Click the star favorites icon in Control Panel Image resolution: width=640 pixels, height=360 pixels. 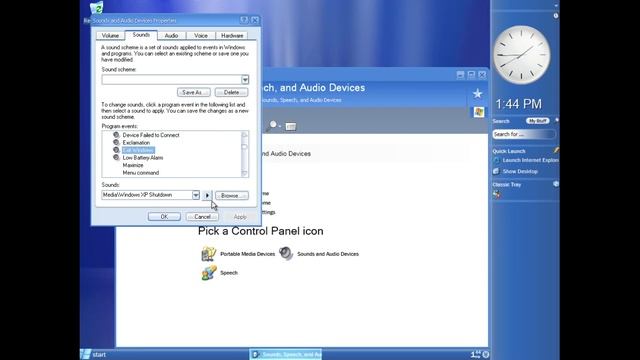coord(478,94)
